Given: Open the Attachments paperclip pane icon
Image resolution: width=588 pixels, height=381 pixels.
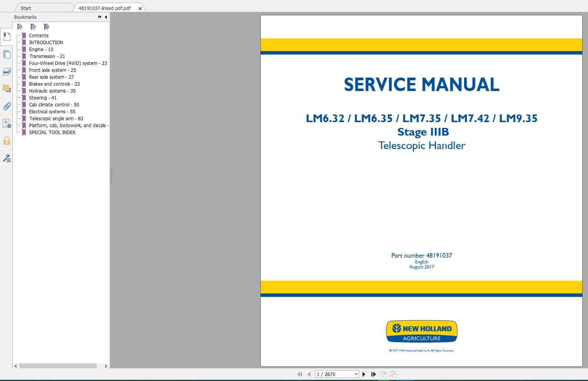Looking at the screenshot, I should tap(7, 106).
